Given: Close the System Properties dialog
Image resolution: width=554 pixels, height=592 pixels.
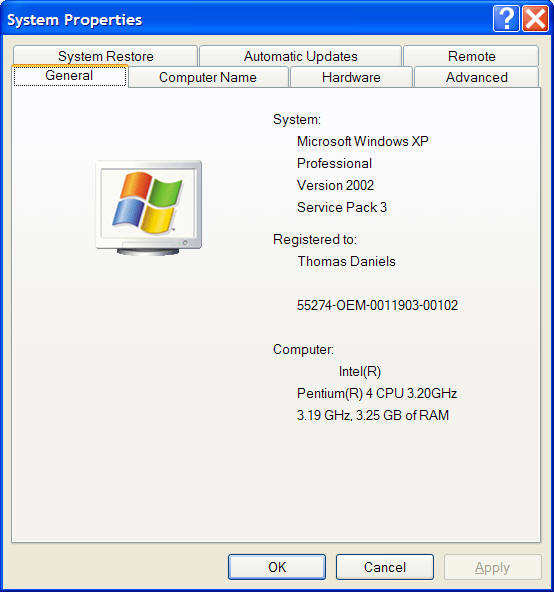Looking at the screenshot, I should [x=535, y=18].
